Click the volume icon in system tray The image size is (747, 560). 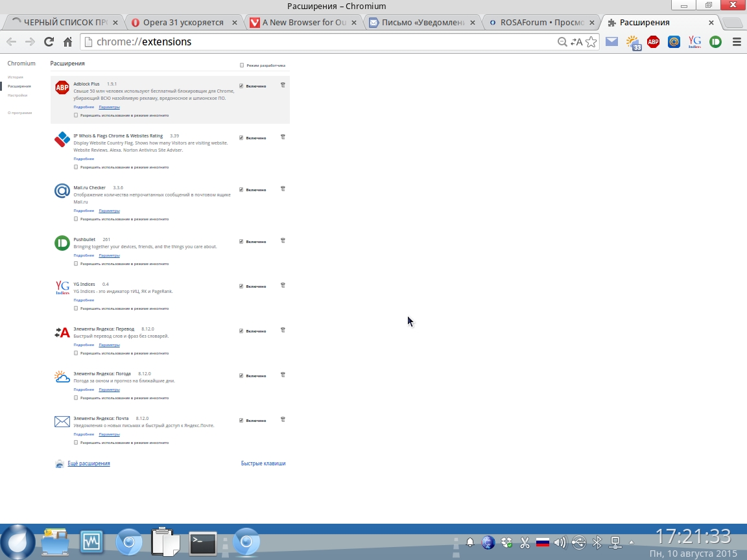[560, 542]
